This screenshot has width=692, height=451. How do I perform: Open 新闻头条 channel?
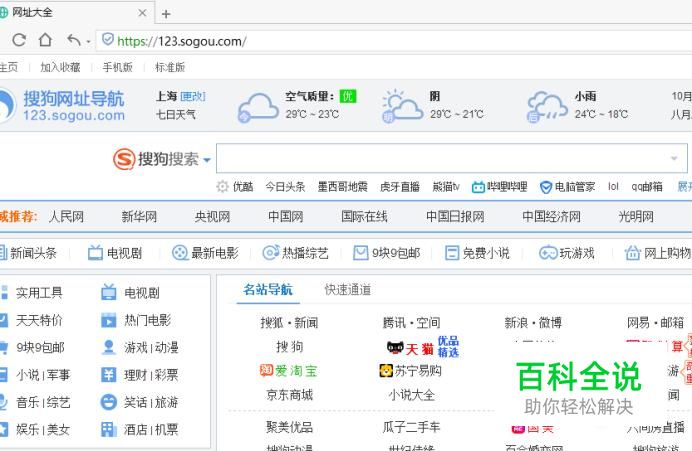click(x=28, y=253)
